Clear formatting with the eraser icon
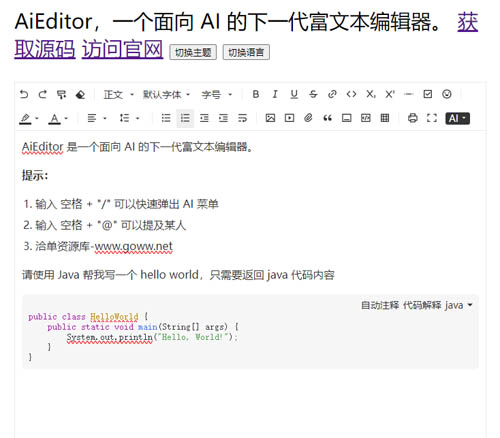The image size is (500, 438). coord(80,95)
